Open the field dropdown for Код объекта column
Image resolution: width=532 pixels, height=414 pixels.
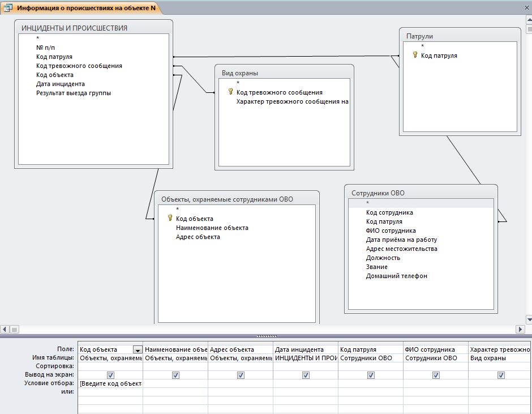[138, 350]
